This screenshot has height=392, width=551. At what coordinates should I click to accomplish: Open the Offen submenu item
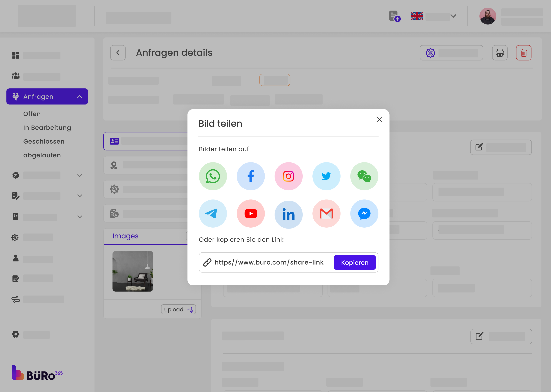(x=32, y=114)
